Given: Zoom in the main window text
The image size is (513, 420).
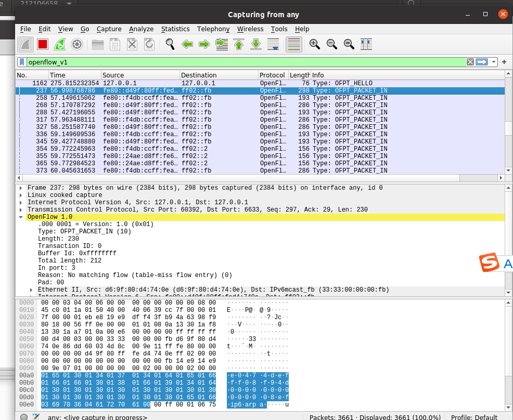Looking at the screenshot, I should coord(314,44).
